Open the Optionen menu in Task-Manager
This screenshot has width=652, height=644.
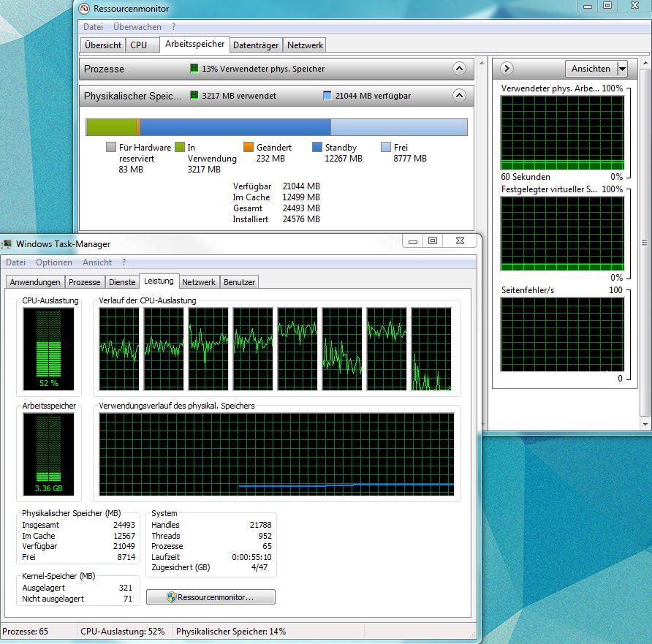point(54,262)
